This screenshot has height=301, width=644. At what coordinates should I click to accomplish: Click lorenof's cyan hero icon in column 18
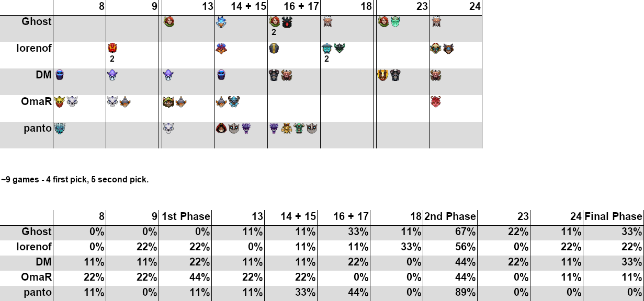[327, 49]
